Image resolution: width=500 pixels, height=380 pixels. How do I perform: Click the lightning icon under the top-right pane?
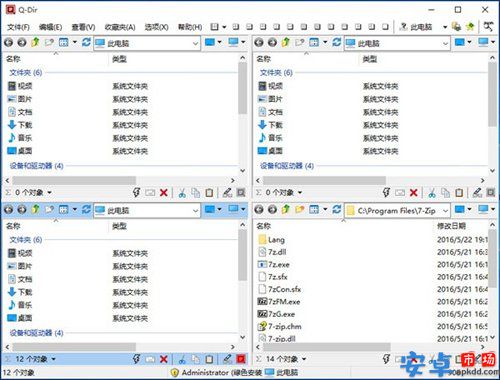point(386,192)
